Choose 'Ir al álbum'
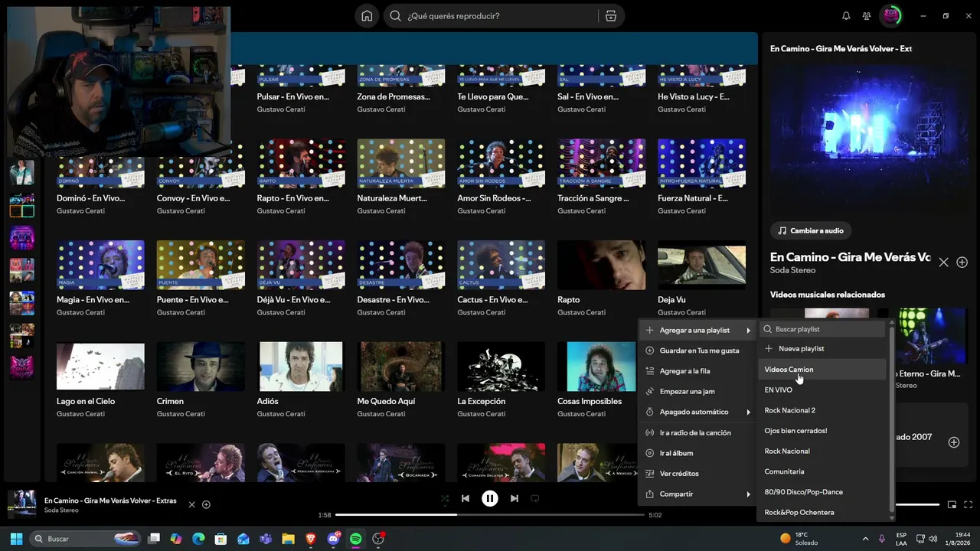The width and height of the screenshot is (980, 551). [697, 453]
